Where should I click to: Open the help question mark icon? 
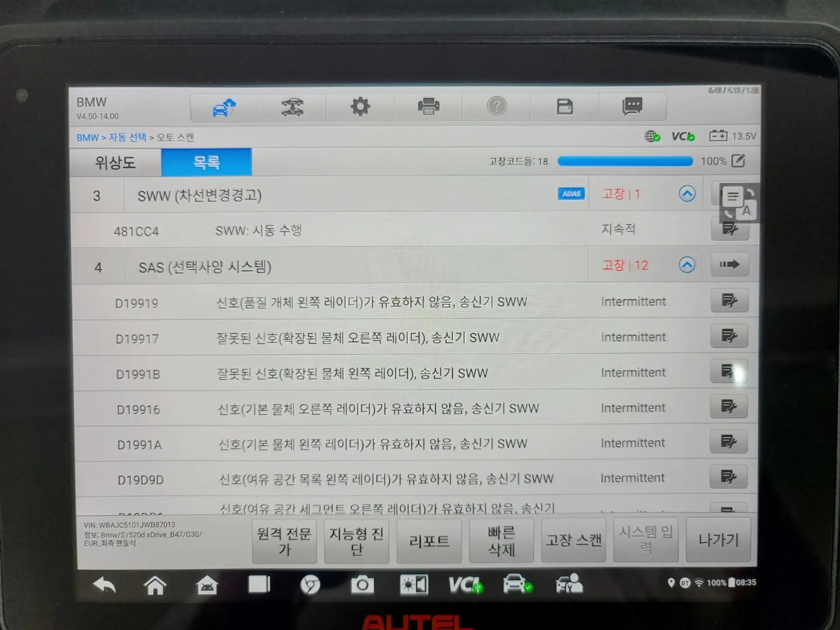coord(497,106)
